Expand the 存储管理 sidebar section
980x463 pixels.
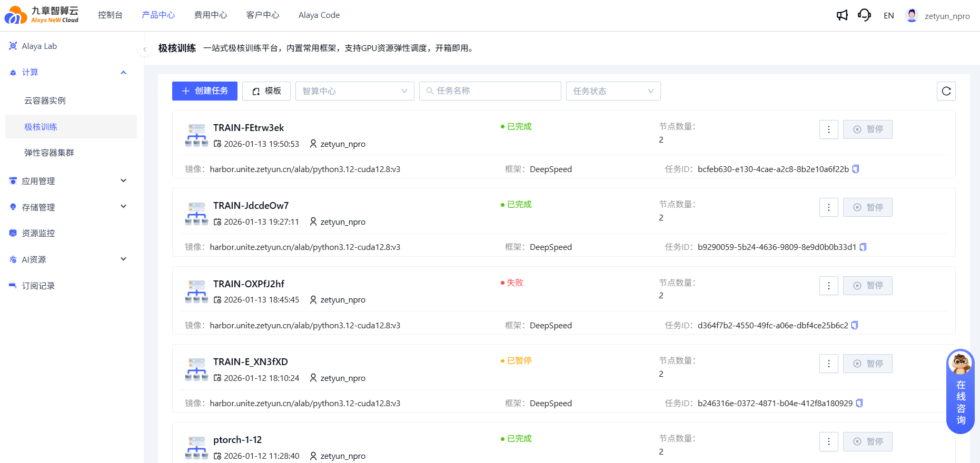[123, 207]
